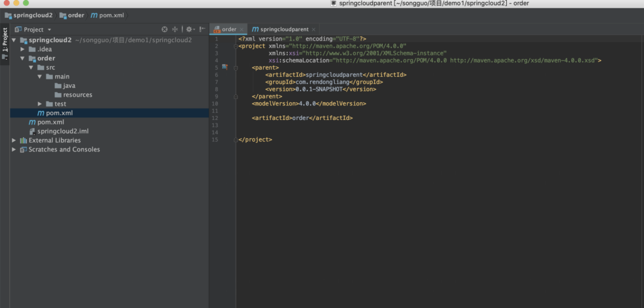Screen dimensions: 644x308
Task: Select the root-level pom.xml file
Action: [109, 122]
